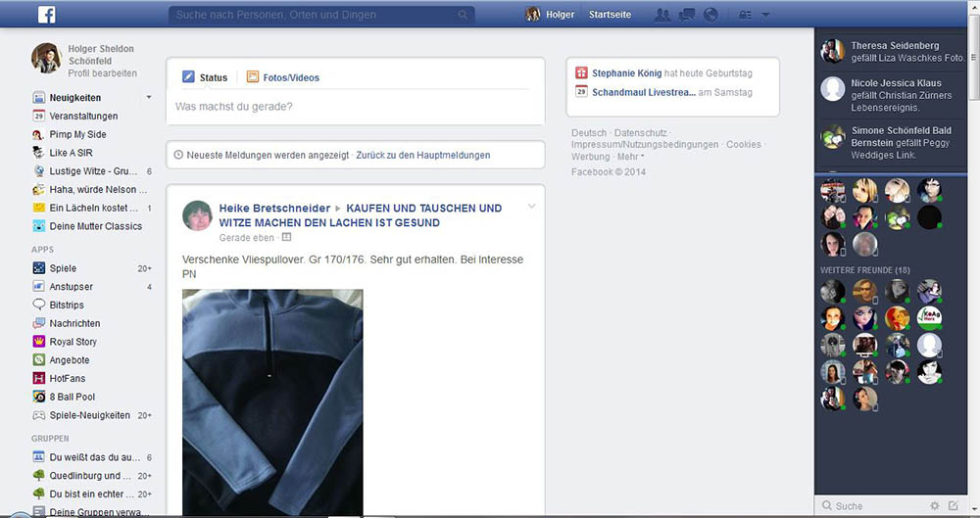This screenshot has height=518, width=980.
Task: Open privacy shortcuts lock icon
Action: click(x=745, y=15)
